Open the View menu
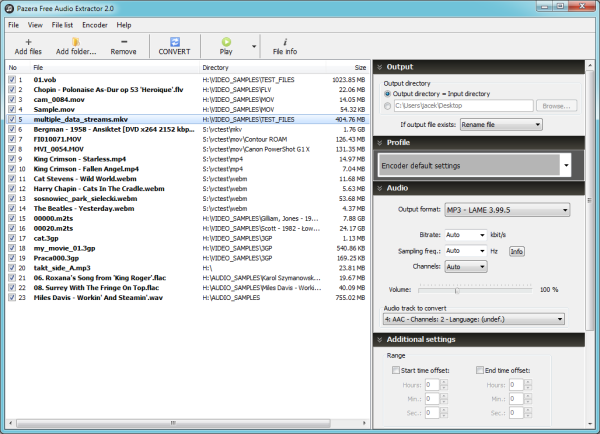This screenshot has height=434, width=600. 35,25
